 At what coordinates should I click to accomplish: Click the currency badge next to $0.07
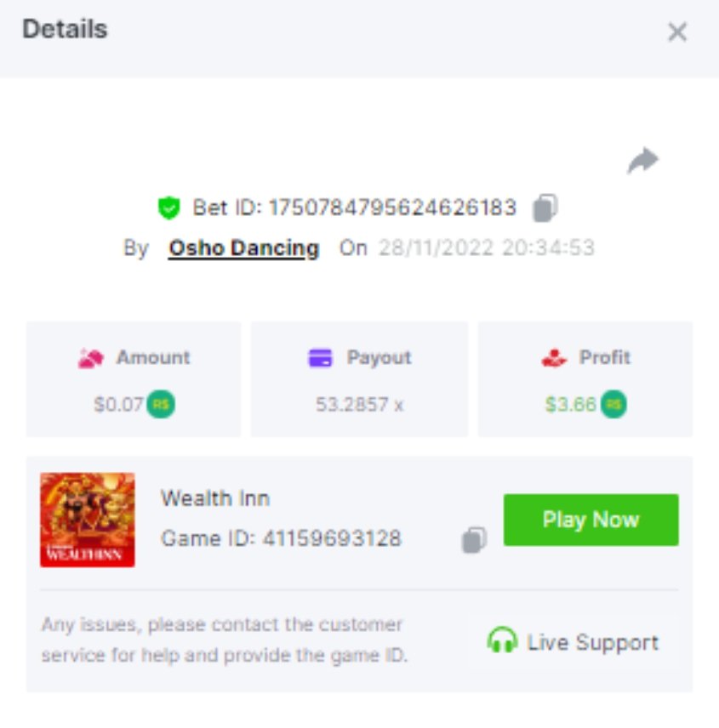click(x=161, y=404)
